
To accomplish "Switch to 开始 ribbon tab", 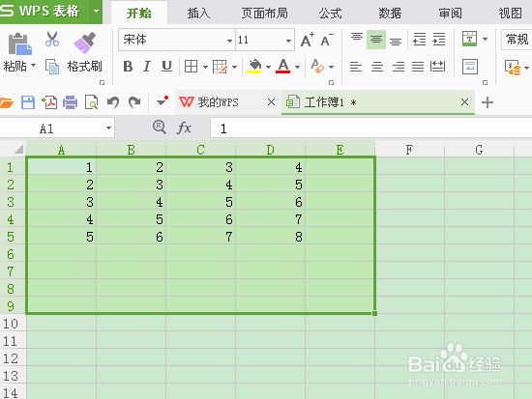I will click(139, 14).
